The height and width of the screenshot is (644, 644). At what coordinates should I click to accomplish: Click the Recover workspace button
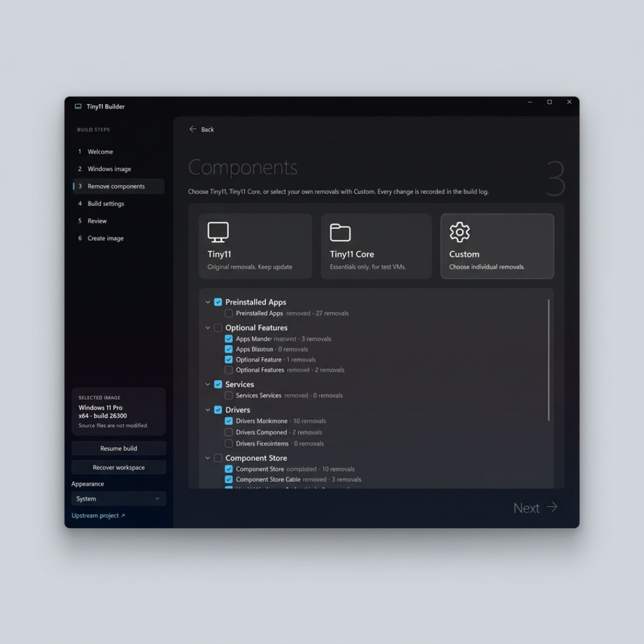pyautogui.click(x=118, y=467)
